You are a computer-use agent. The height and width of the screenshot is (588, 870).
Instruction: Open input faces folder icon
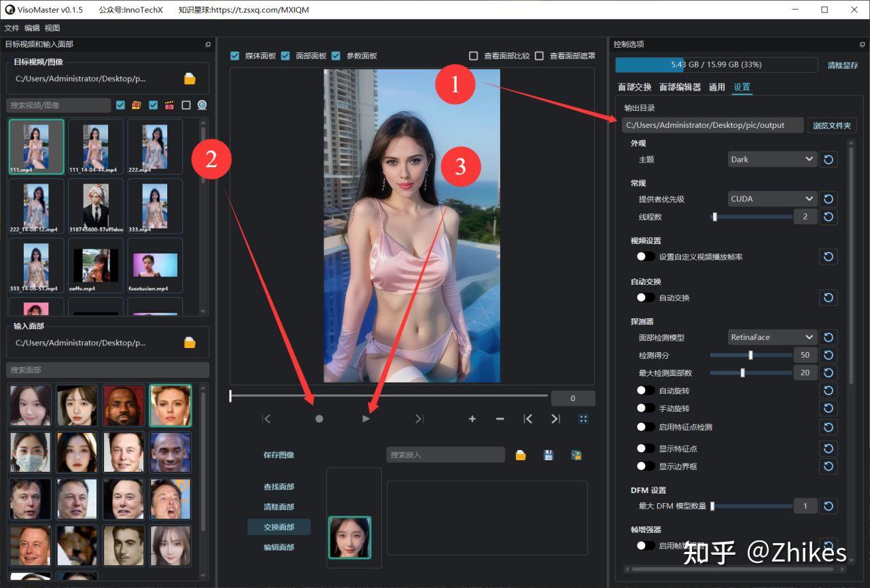coord(191,343)
